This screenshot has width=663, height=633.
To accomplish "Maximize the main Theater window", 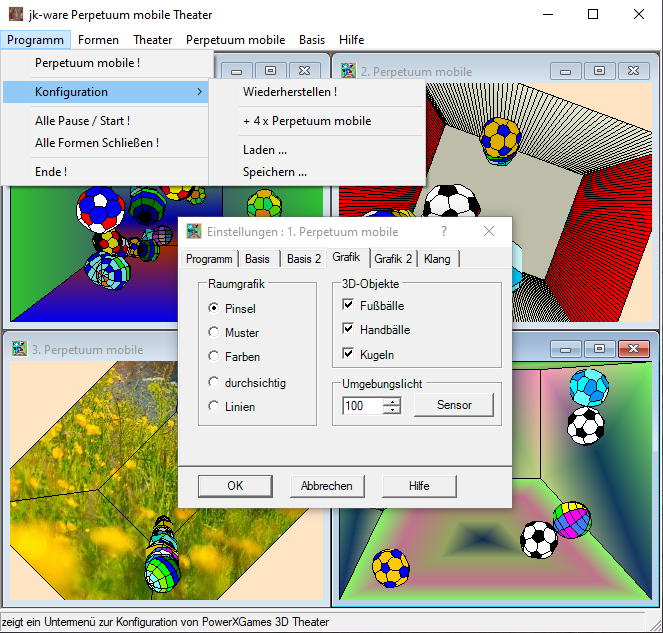I will click(593, 14).
